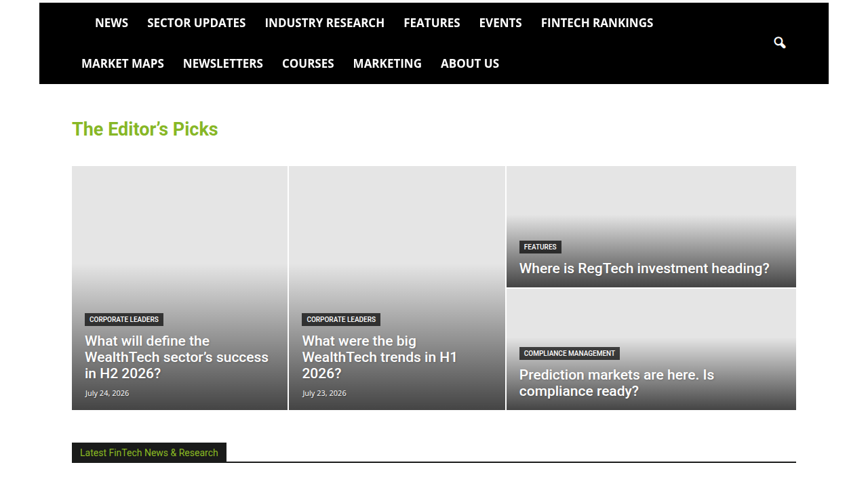Open the Compliance Management category tag
This screenshot has height=488, width=868.
(570, 353)
